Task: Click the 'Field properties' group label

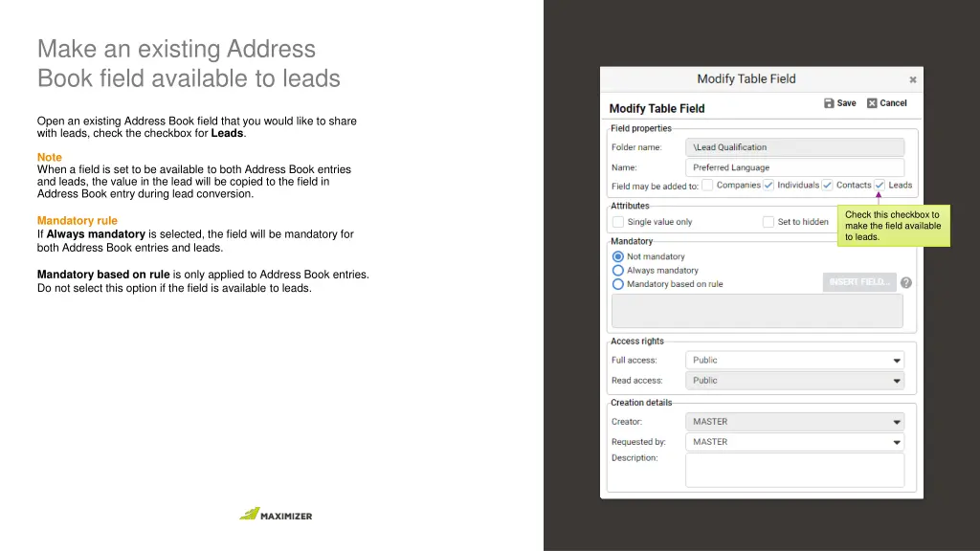Action: pos(640,129)
